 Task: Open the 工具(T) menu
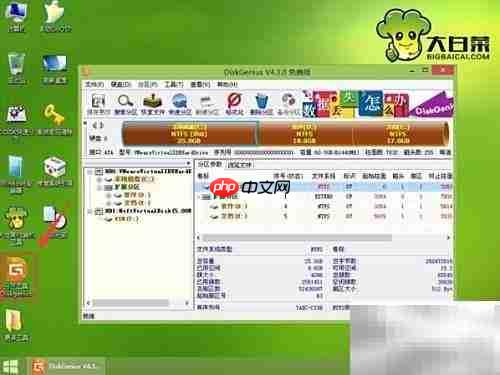click(174, 84)
